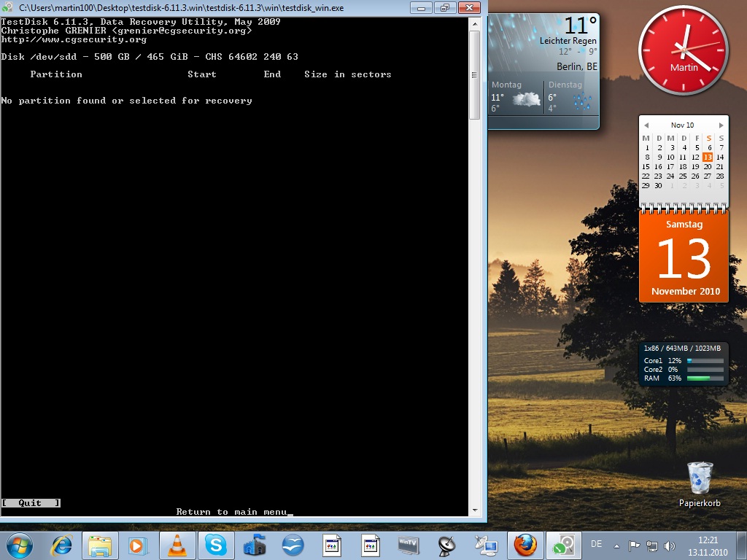747x560 pixels.
Task: Open the DE language bar selector
Action: click(x=596, y=544)
